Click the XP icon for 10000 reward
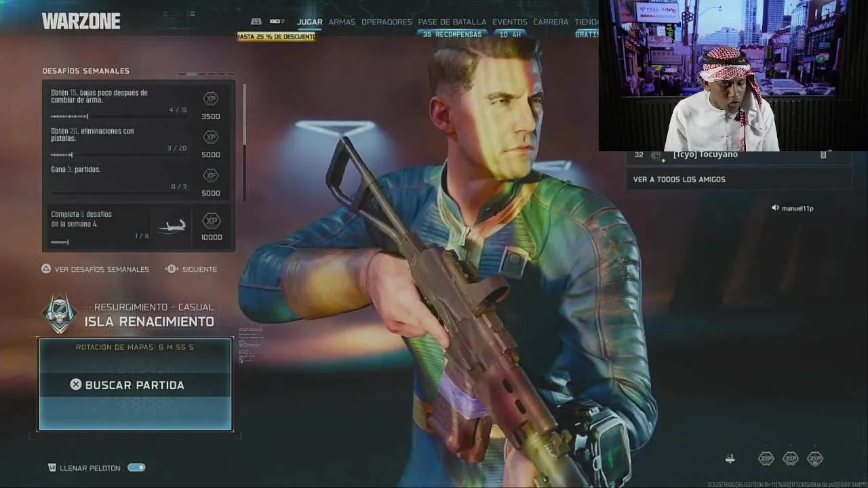 (x=212, y=221)
